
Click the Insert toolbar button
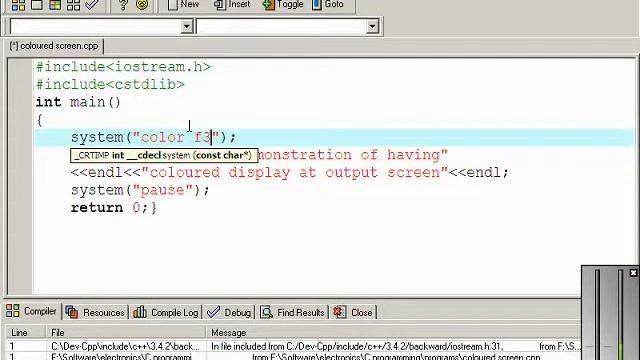pos(232,4)
